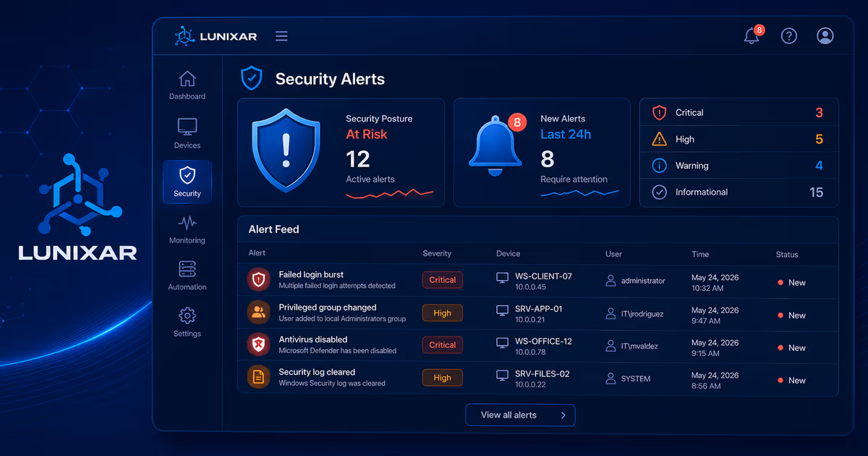
Task: Select Security in the sidebar
Action: click(x=187, y=182)
